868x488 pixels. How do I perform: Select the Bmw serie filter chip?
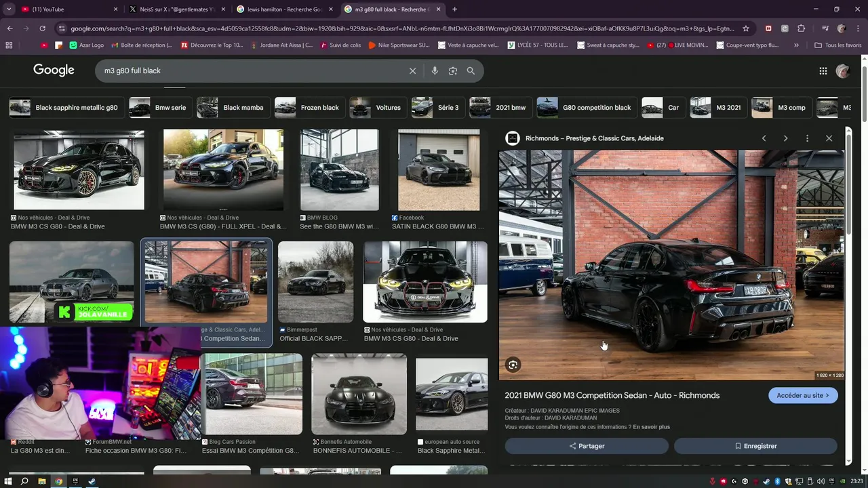point(159,108)
